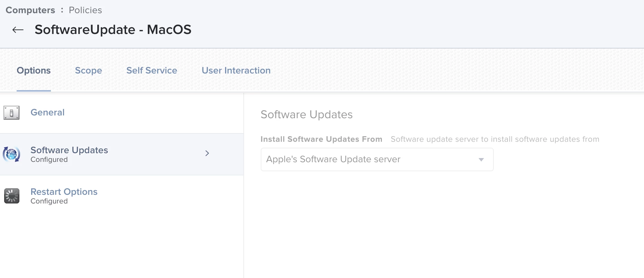Click the Software Updates section heading
Screen dimensions: 644x278
306,114
